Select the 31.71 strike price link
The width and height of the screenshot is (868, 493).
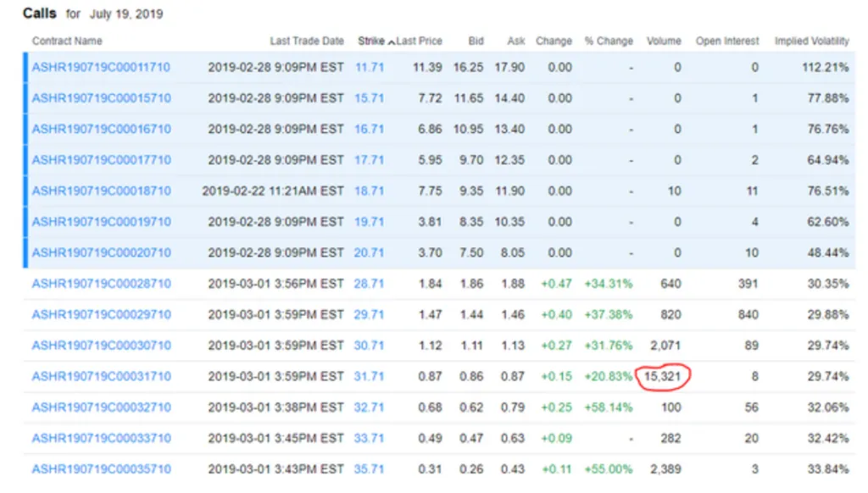click(x=370, y=376)
